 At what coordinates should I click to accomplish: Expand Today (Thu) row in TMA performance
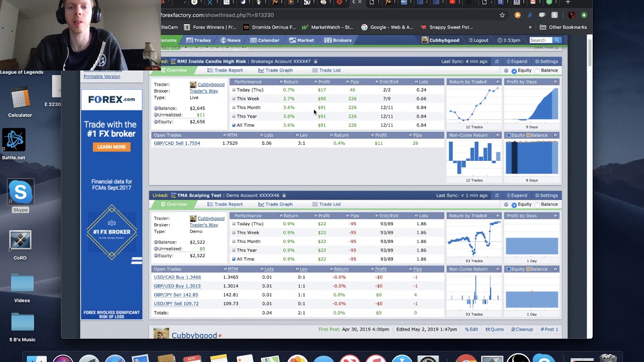point(233,224)
